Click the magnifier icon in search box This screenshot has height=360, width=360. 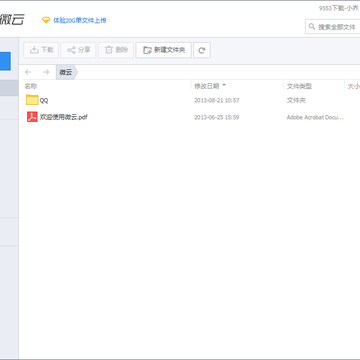click(312, 27)
